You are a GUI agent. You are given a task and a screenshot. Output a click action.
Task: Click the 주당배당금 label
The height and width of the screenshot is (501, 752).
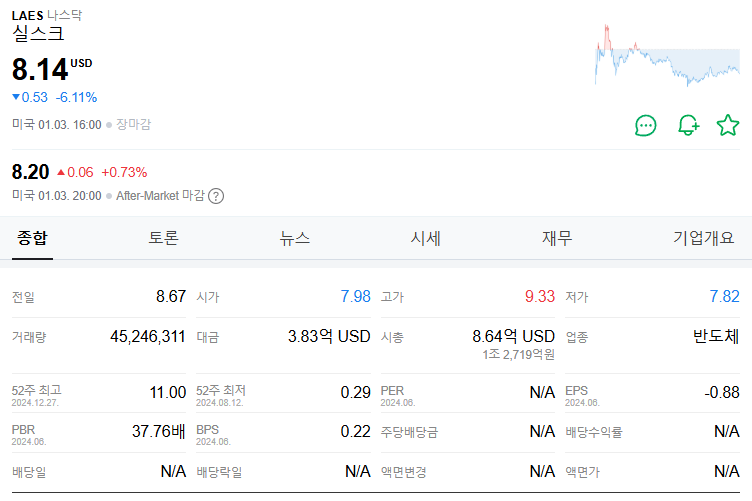pos(409,432)
